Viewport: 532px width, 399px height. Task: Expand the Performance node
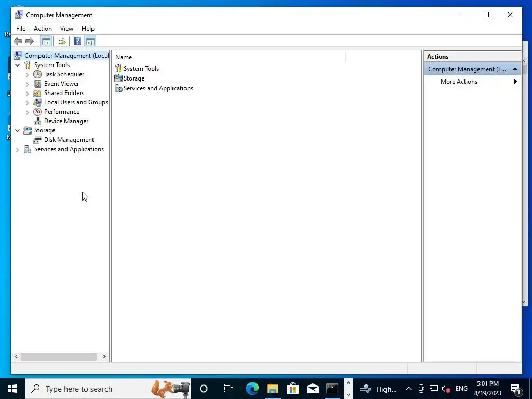[28, 112]
